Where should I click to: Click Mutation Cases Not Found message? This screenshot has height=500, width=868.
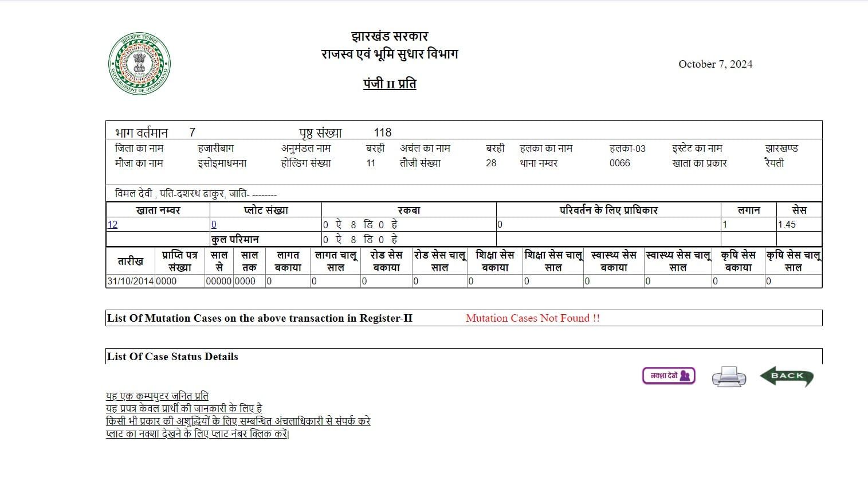[533, 318]
